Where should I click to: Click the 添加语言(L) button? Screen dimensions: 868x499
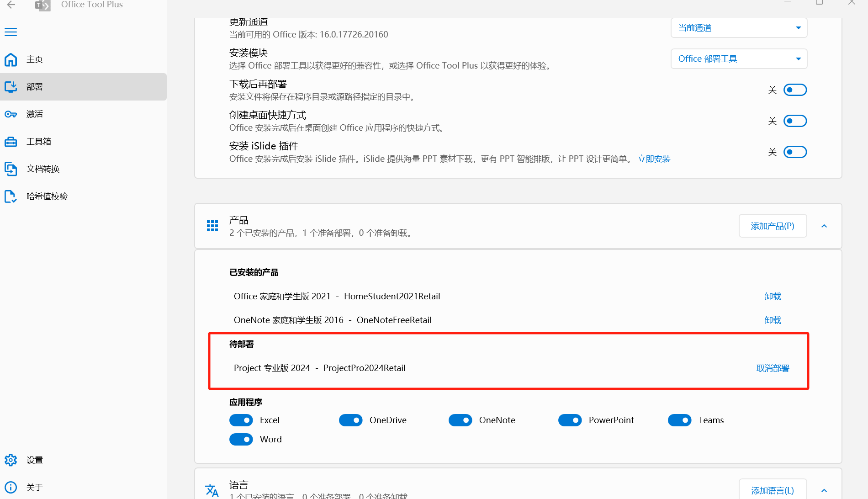click(773, 490)
